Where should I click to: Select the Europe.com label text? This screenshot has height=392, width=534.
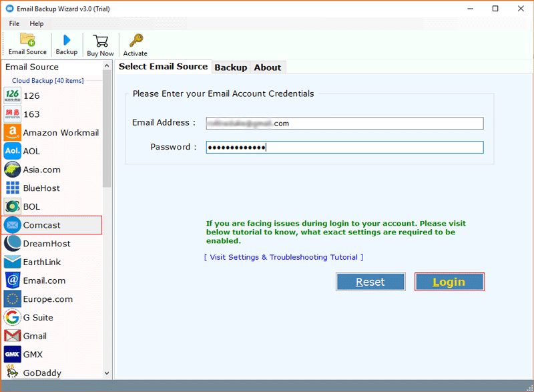point(47,299)
